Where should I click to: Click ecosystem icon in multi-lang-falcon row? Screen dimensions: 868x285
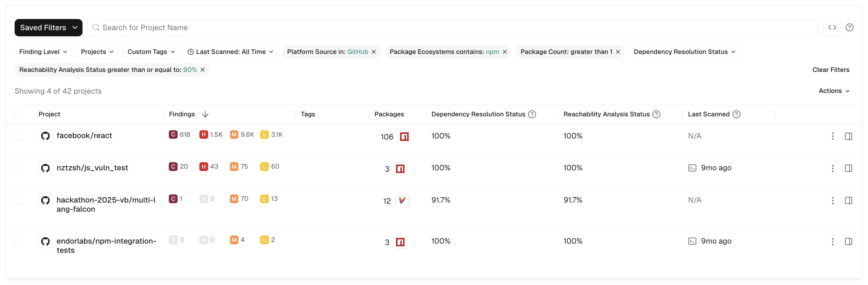pyautogui.click(x=402, y=201)
